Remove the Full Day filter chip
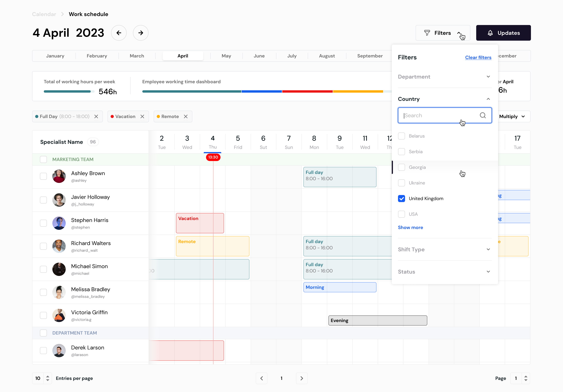 [x=96, y=116]
